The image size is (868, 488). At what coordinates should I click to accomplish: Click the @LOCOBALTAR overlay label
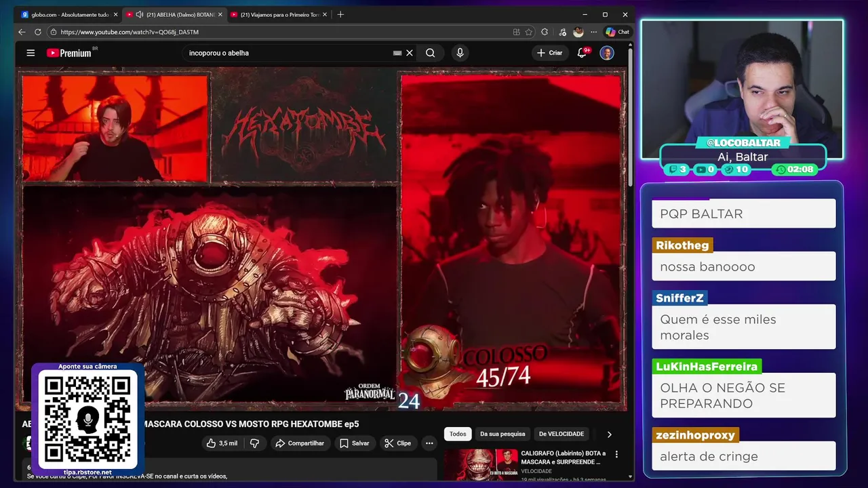pyautogui.click(x=743, y=143)
